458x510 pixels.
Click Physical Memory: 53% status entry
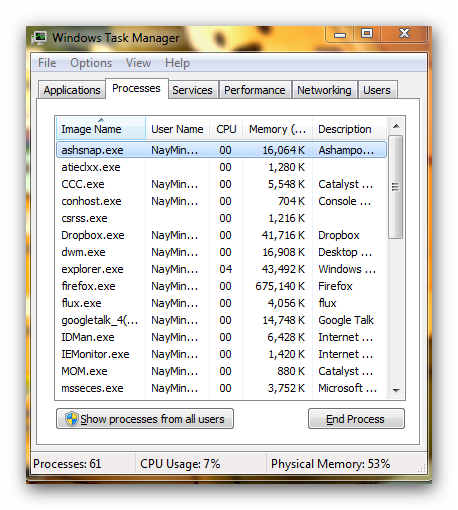[x=330, y=464]
